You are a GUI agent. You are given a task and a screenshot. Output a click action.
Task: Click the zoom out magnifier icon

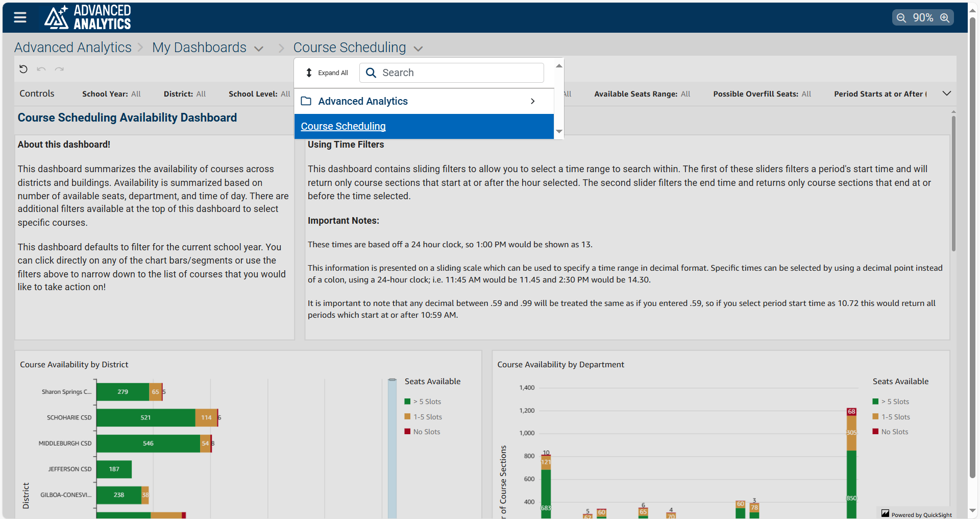901,18
